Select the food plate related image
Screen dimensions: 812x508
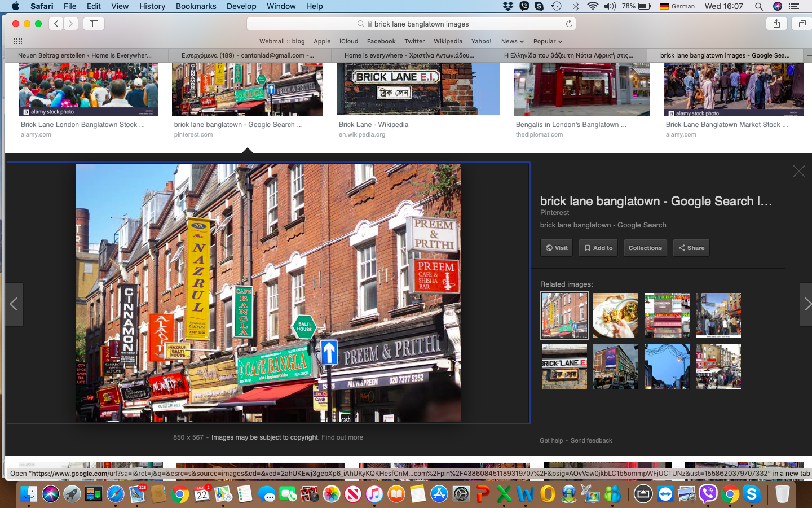616,316
